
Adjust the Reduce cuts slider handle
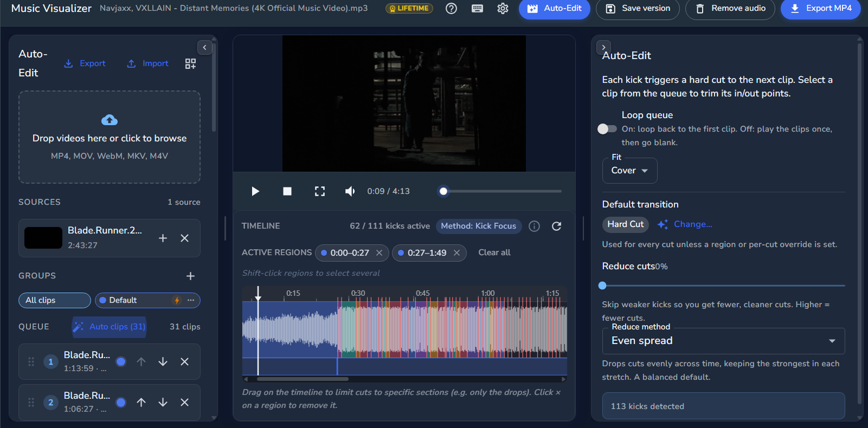tap(602, 286)
